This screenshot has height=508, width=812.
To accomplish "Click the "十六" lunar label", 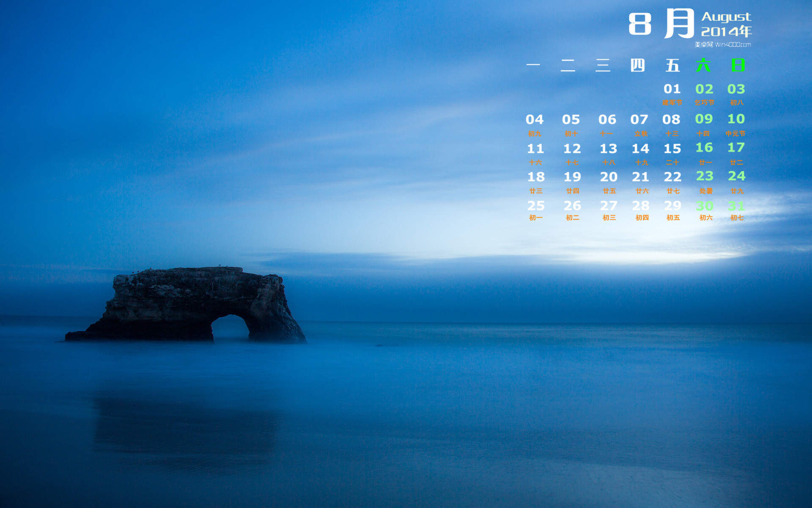I will pos(535,162).
